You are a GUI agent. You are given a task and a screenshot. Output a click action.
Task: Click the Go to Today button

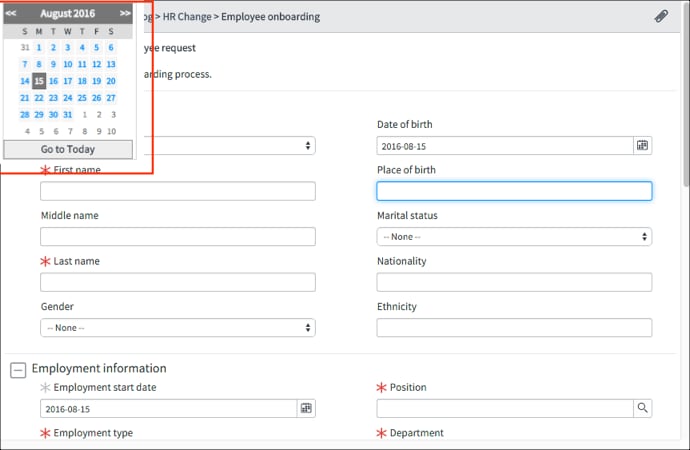point(68,149)
